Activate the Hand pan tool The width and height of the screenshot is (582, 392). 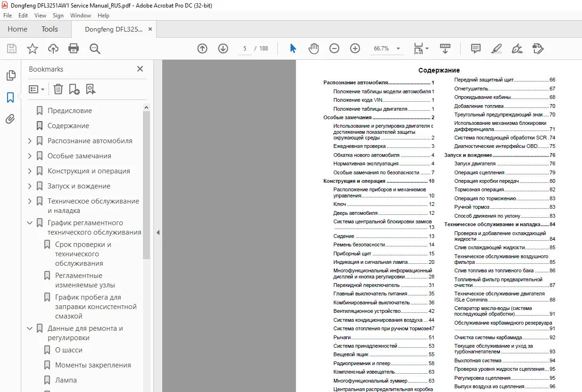click(x=314, y=49)
